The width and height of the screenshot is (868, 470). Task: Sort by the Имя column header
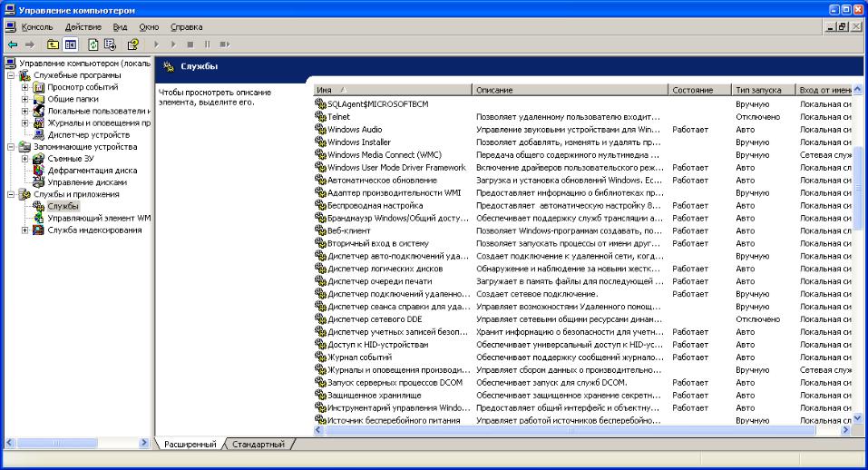pos(393,90)
